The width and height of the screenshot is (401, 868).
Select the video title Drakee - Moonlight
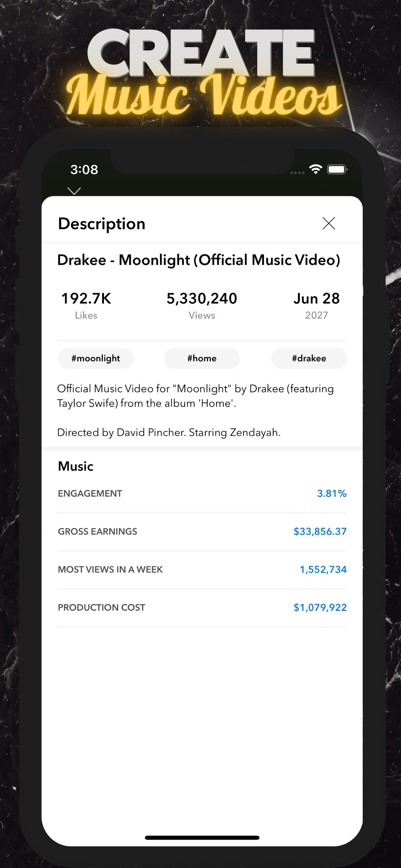point(199,260)
